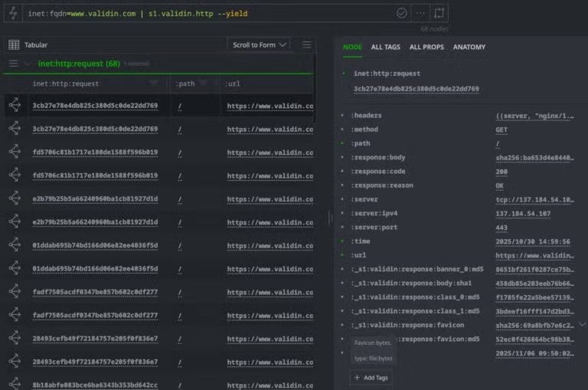
Task: Click the :url column header
Action: (233, 84)
